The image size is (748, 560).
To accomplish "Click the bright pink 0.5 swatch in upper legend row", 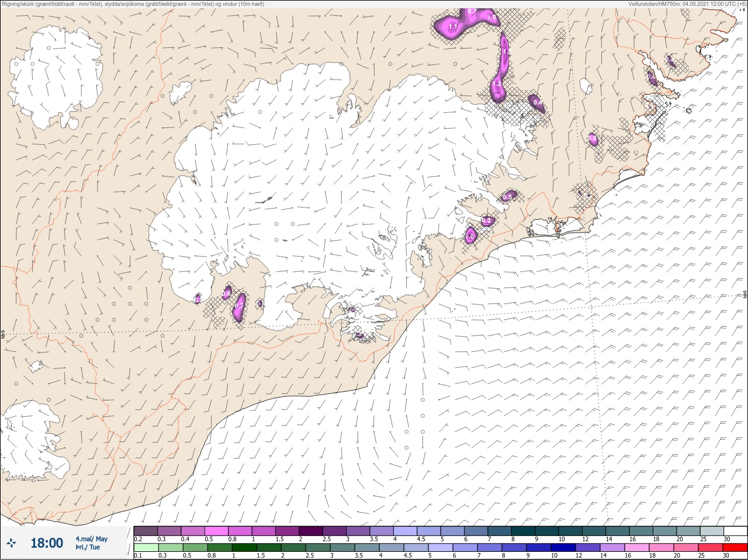I will [217, 531].
